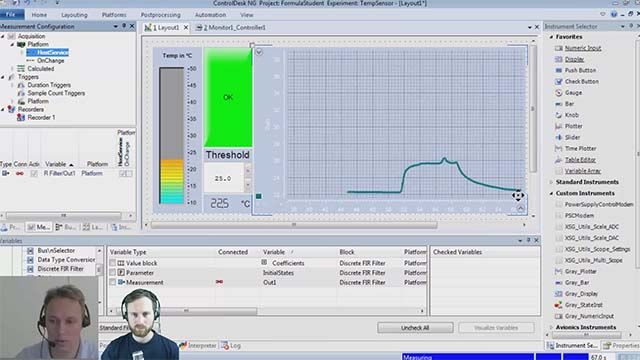This screenshot has width=640, height=360.
Task: Click the Calculated node icon
Action: coord(21,69)
